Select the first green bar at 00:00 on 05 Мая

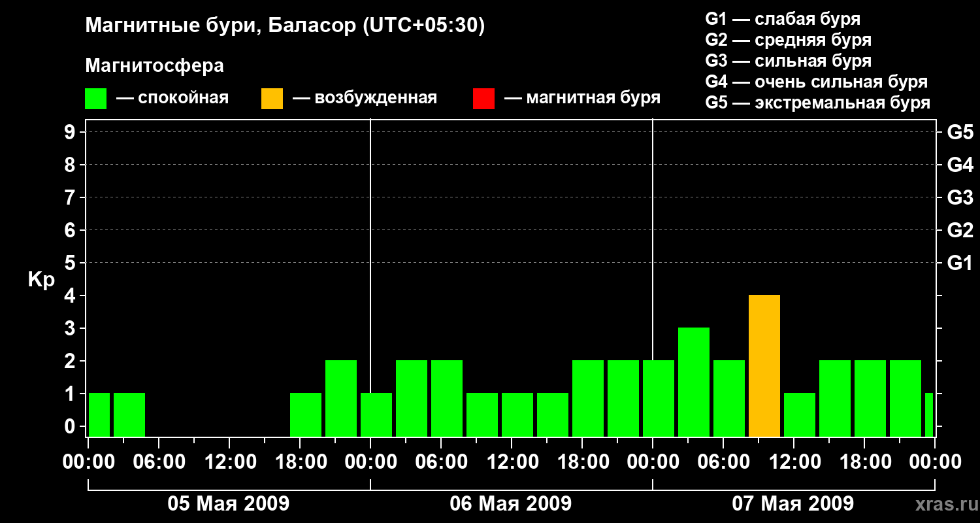click(99, 415)
